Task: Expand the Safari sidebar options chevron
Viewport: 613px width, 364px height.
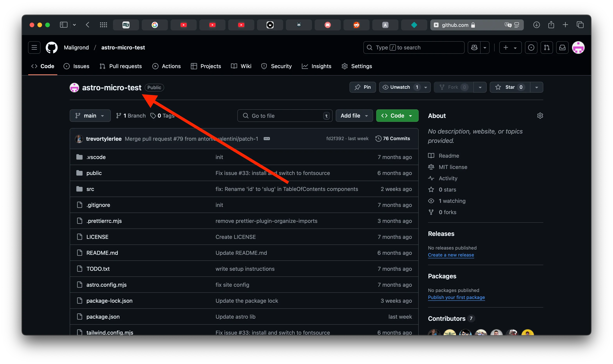Action: [74, 25]
